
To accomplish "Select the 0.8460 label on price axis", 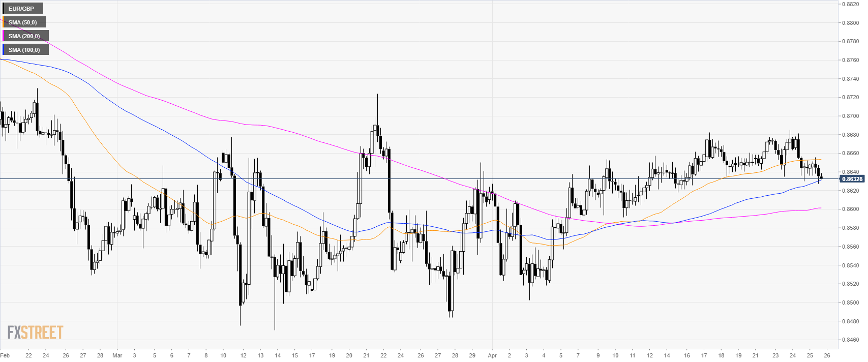I will click(850, 340).
